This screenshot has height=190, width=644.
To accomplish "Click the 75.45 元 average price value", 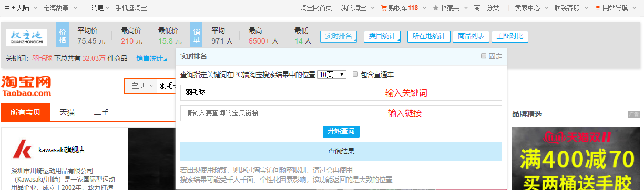I will (91, 40).
